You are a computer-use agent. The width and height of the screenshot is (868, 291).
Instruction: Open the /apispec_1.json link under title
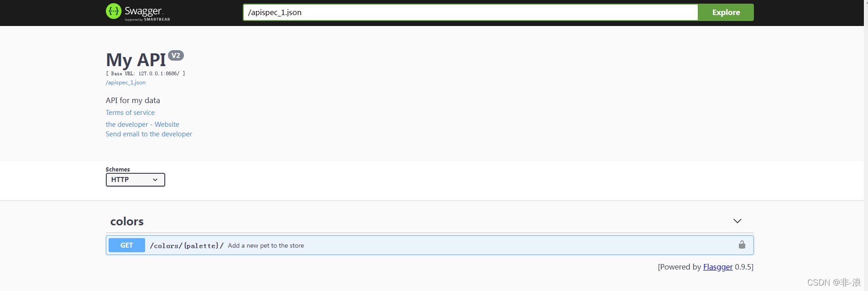(x=125, y=83)
